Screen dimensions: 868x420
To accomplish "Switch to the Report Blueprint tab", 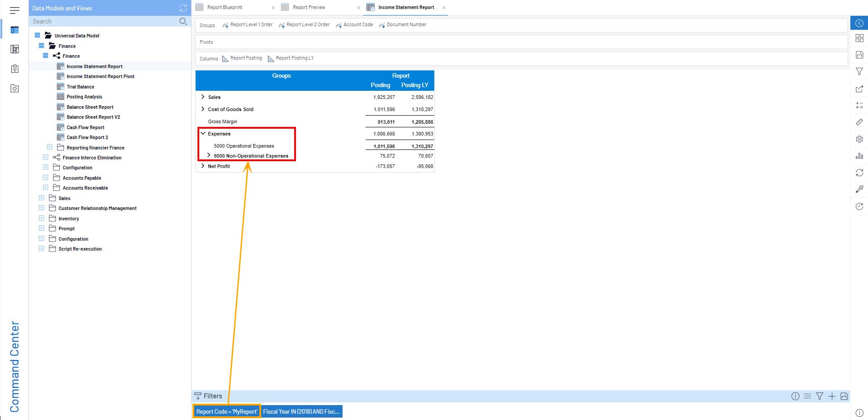I will [225, 7].
